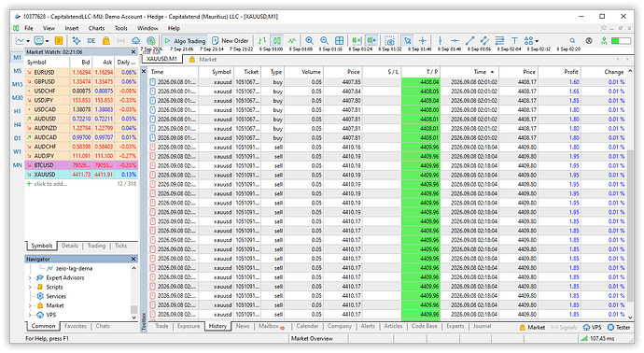Select the Fibonacci retracement lines tool
This screenshot has width=644, height=353.
(x=499, y=41)
